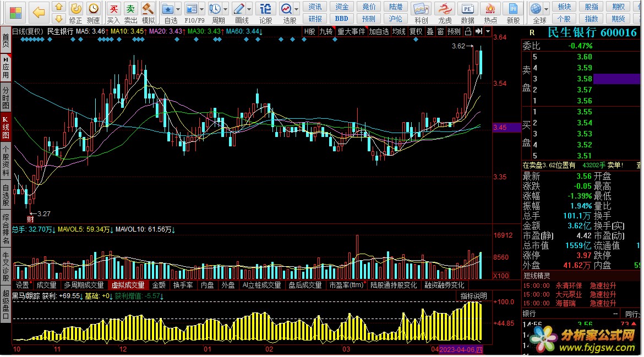Click the 大元泵业 stock alert link
644x357 pixels.
(569, 295)
